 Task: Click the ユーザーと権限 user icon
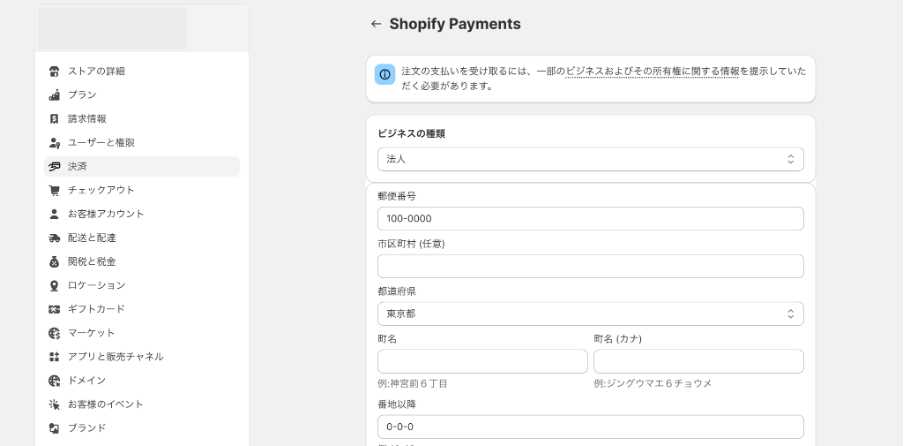[x=54, y=142]
